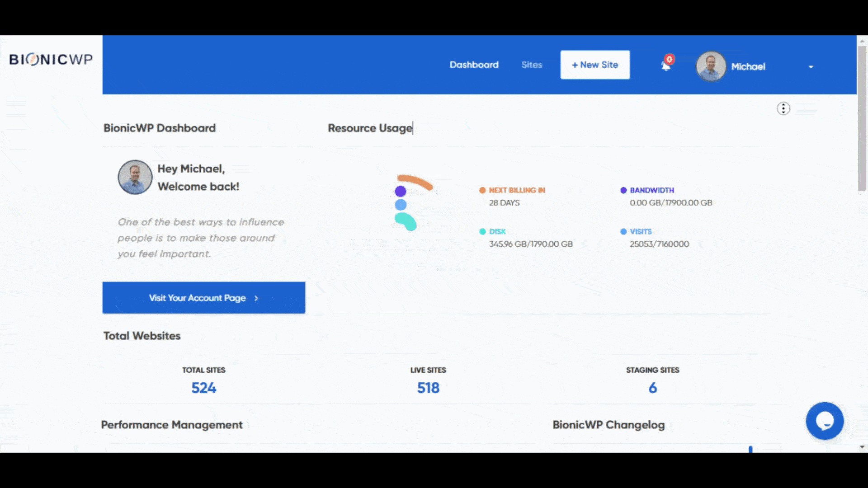
Task: Expand the Michael account dropdown arrow
Action: coord(811,67)
